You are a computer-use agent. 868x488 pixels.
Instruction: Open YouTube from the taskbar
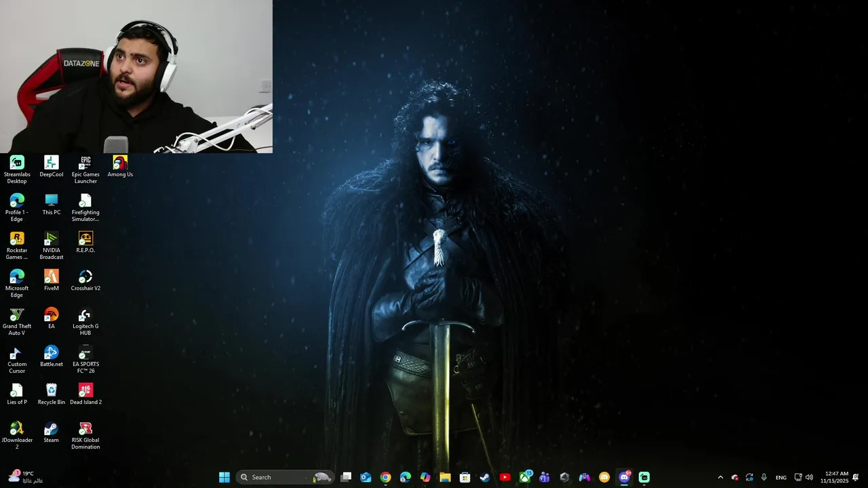[505, 477]
